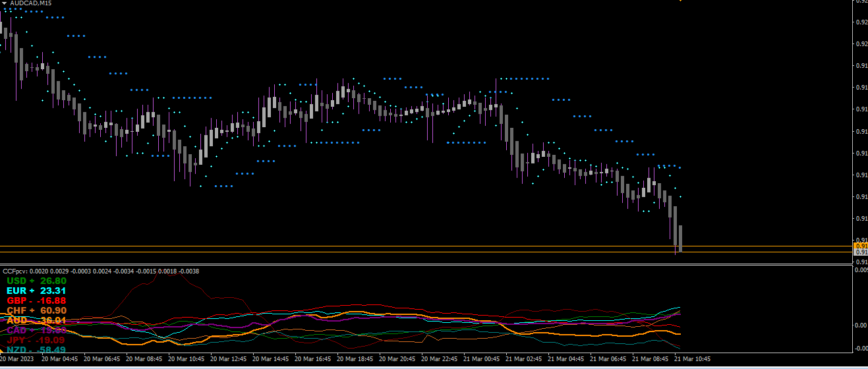
Task: Select the JPY - -19.09 strength label
Action: click(36, 340)
